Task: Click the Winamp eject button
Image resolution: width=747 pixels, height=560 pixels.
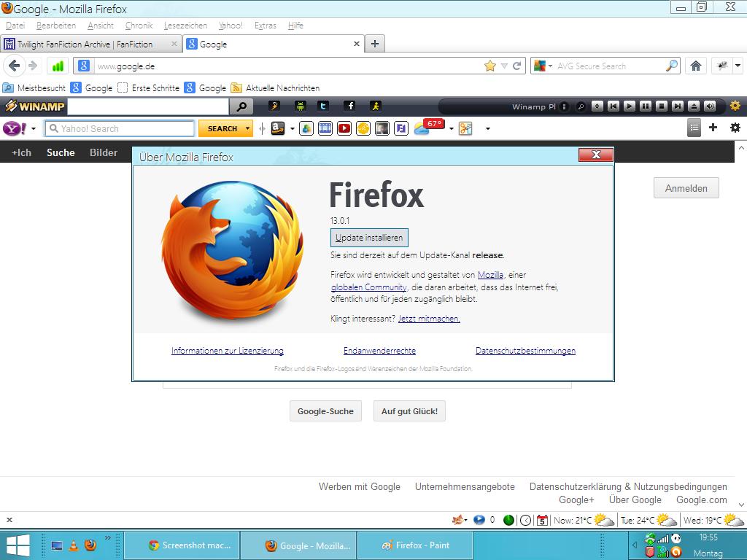Action: [694, 106]
